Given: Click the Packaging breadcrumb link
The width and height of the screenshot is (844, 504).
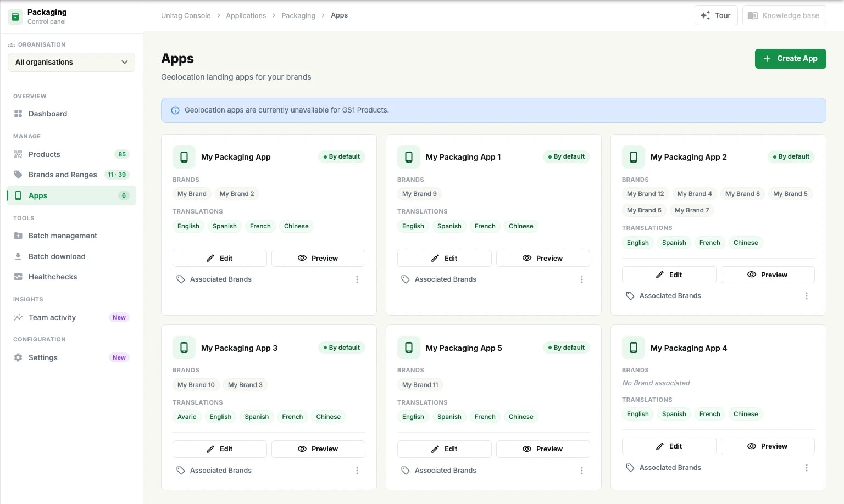Looking at the screenshot, I should pyautogui.click(x=298, y=16).
